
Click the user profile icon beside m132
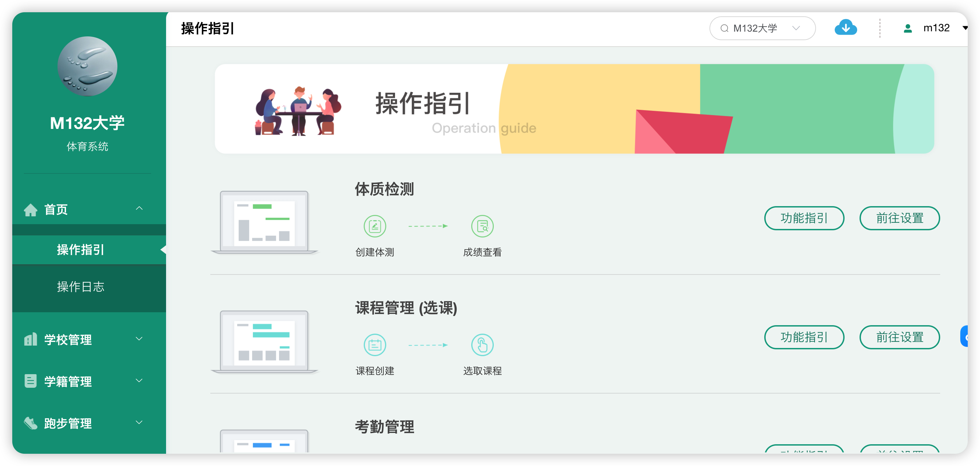pyautogui.click(x=907, y=28)
